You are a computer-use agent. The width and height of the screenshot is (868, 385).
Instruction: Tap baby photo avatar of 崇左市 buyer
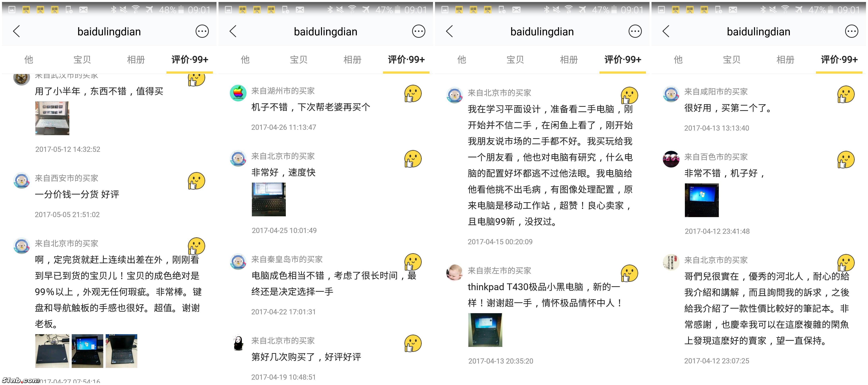tap(454, 273)
